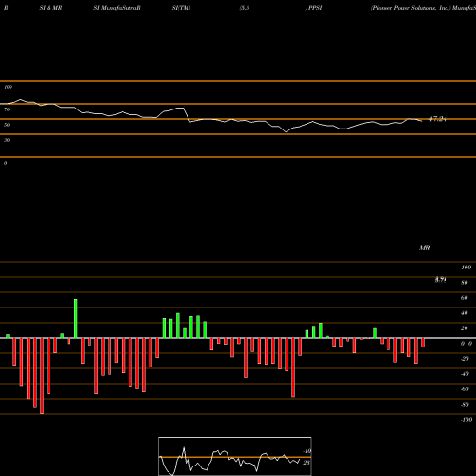The width and height of the screenshot is (476, 476).
Task: Click the 'SI(TM)' header text
Action: [x=181, y=8]
